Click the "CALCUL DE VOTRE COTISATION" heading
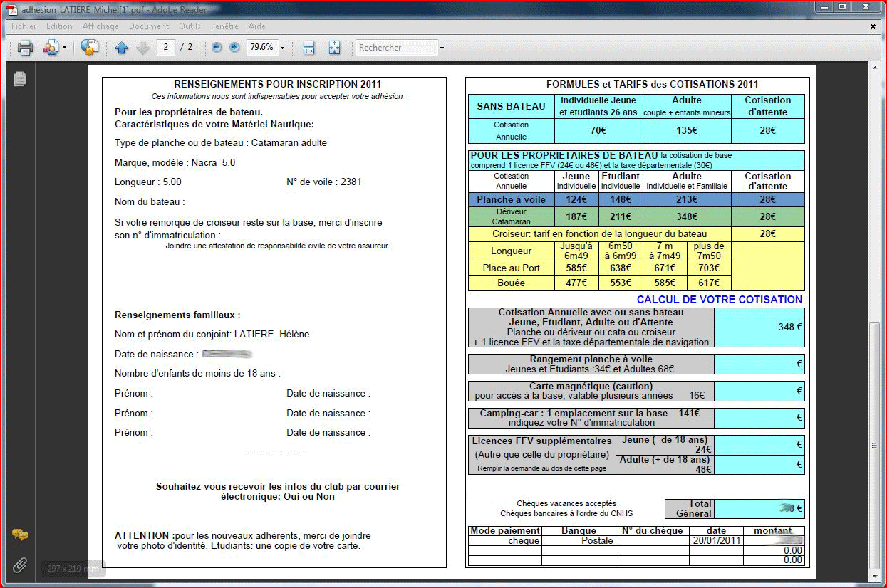 point(720,300)
